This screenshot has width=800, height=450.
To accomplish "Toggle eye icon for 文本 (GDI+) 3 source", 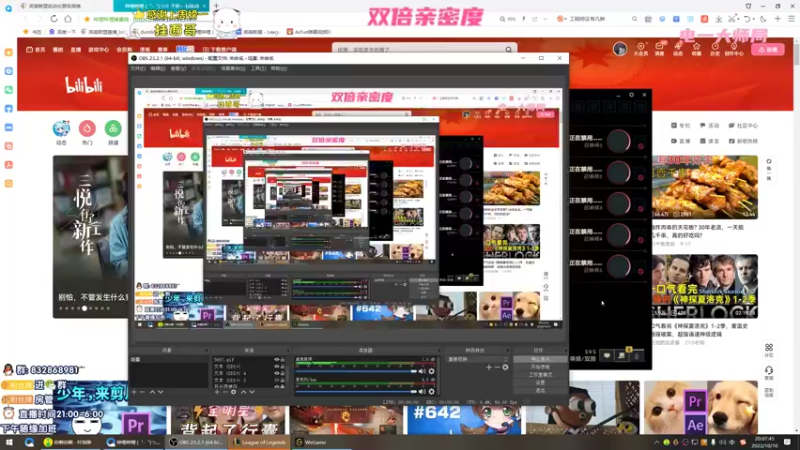I will click(x=277, y=380).
